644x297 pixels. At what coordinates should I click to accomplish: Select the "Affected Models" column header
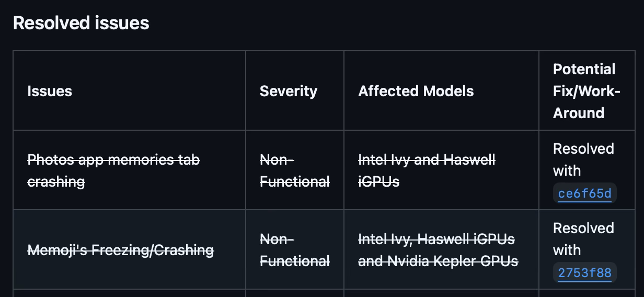(x=416, y=91)
